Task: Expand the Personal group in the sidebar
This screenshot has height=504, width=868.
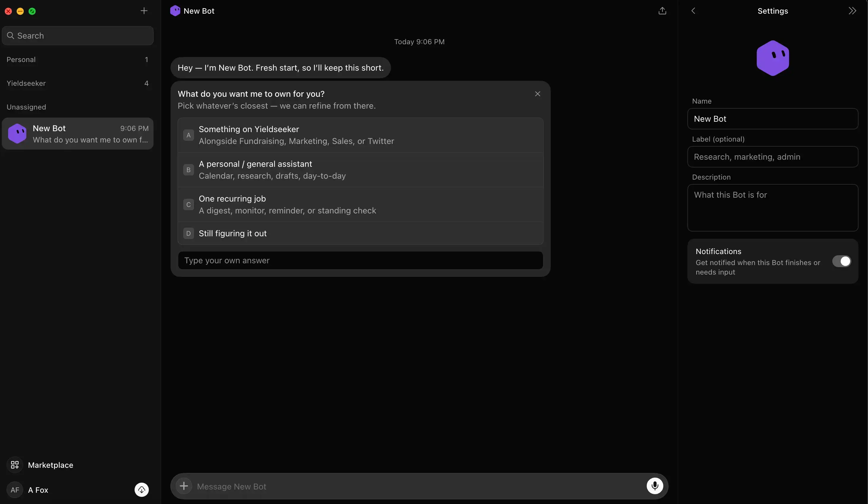Action: [x=78, y=60]
